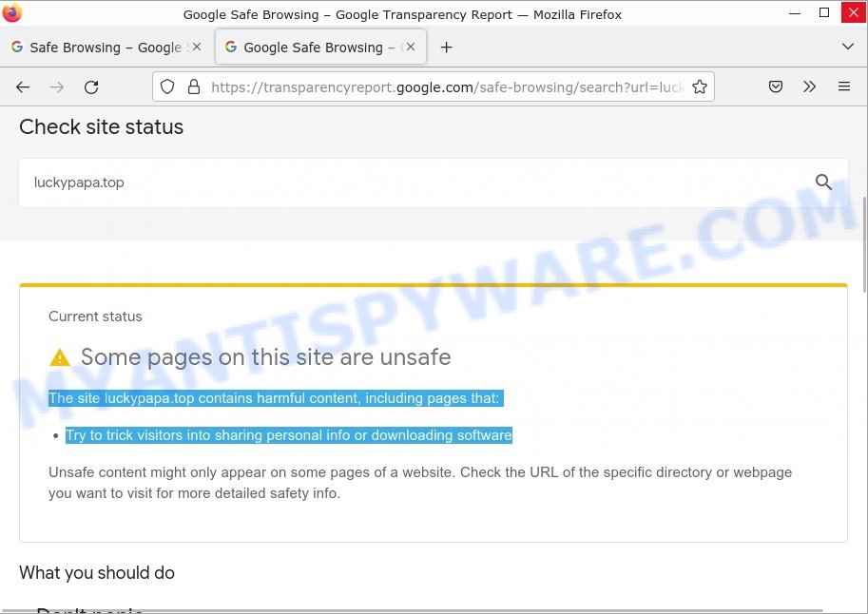Click the 'Current status' label
This screenshot has height=614, width=868.
pos(95,317)
